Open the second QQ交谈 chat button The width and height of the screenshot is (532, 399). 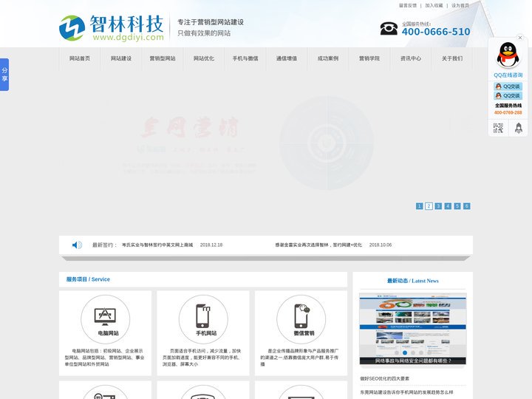click(508, 95)
